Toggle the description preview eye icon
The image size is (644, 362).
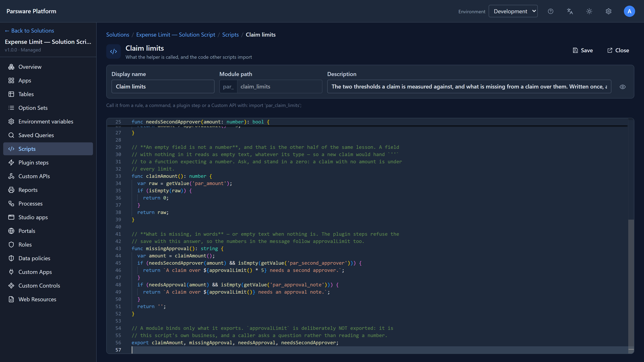(622, 87)
